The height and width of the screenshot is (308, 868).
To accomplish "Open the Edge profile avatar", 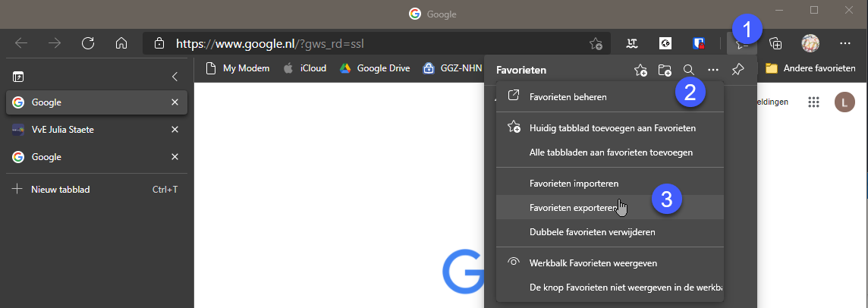I will click(x=810, y=43).
